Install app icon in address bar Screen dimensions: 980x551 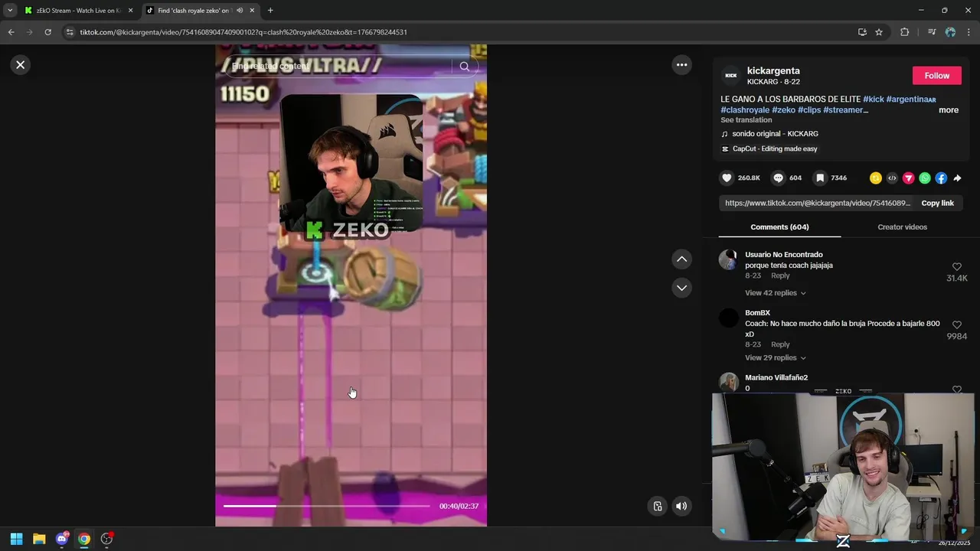click(862, 32)
